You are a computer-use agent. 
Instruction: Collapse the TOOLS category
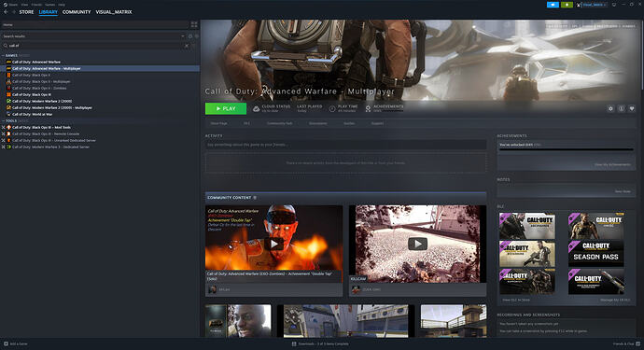3,120
